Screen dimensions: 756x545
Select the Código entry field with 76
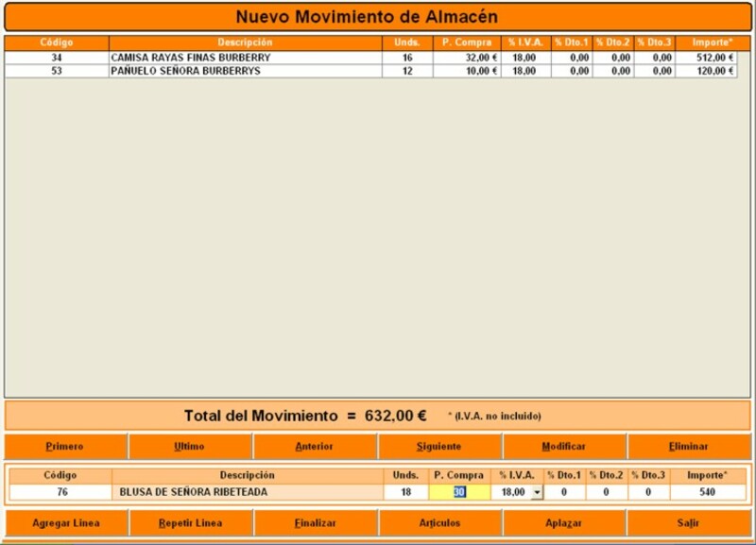tap(60, 492)
